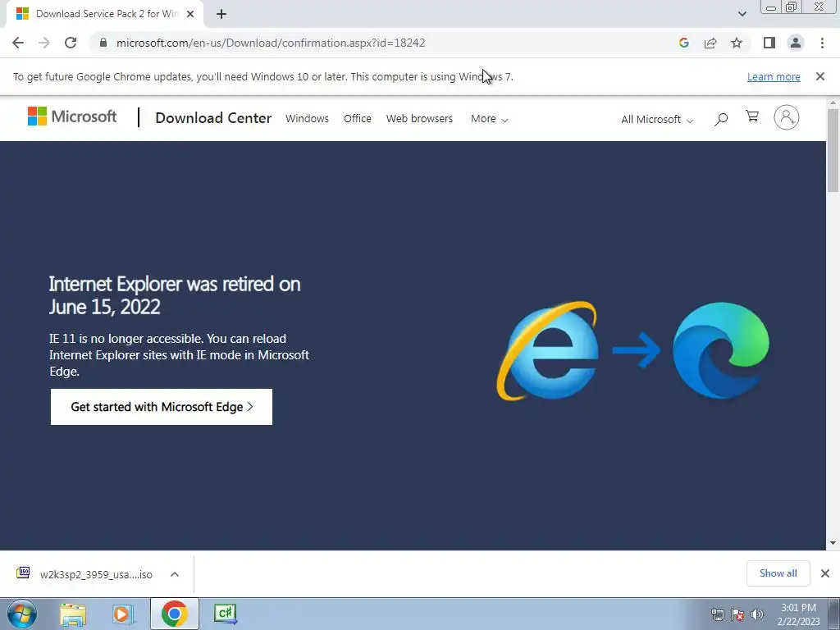Select the Windows menu item
Viewport: 840px width, 630px height.
[x=307, y=118]
